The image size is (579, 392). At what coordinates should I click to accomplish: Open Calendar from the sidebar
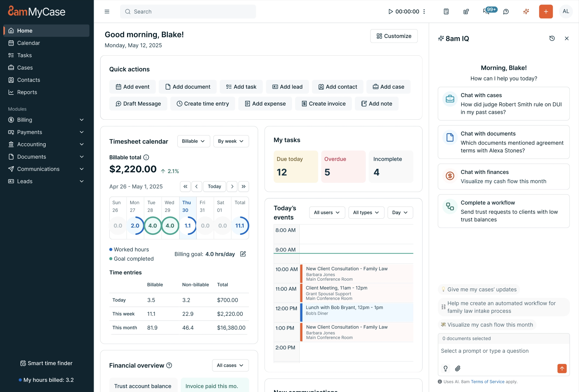click(28, 43)
